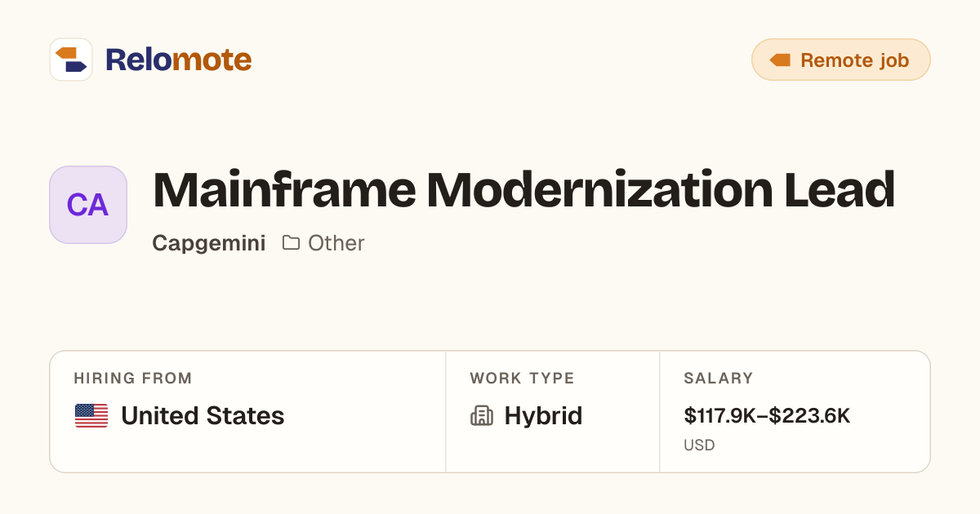Image resolution: width=980 pixels, height=514 pixels.
Task: Click the building icon next to Hybrid
Action: 482,416
